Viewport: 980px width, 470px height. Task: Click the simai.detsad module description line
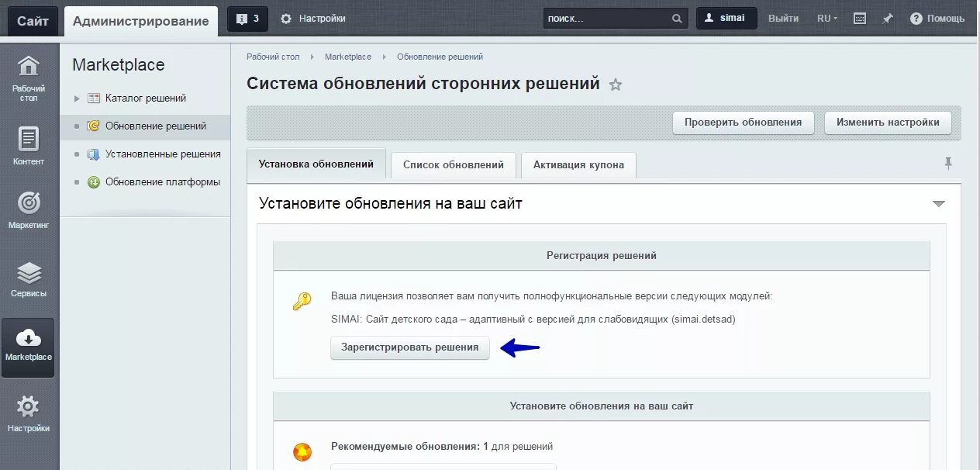(x=533, y=319)
